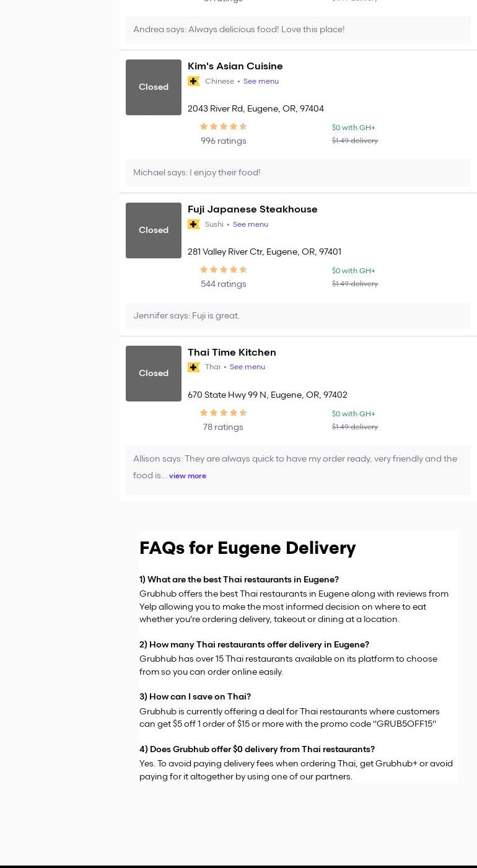Click Grubhub+ badge for Kim's Asian Cuisine
The image size is (477, 868).
click(x=194, y=81)
